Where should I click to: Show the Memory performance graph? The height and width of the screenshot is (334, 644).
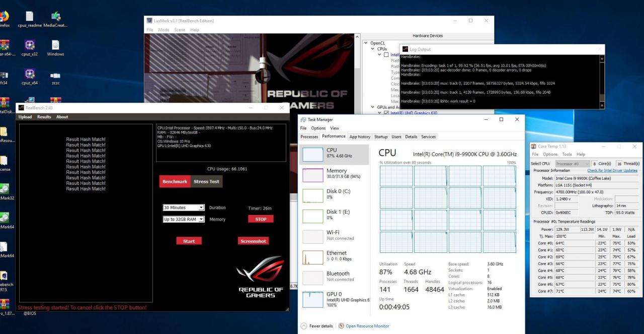pyautogui.click(x=334, y=174)
